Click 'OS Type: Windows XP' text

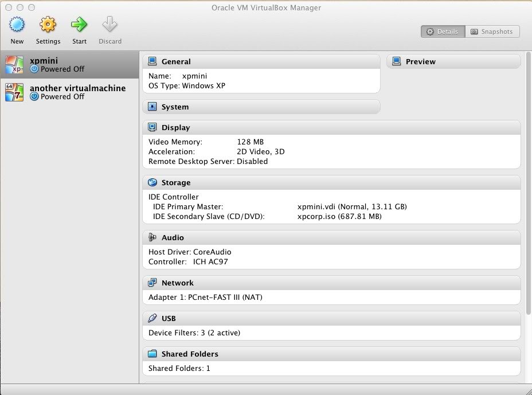tap(187, 85)
